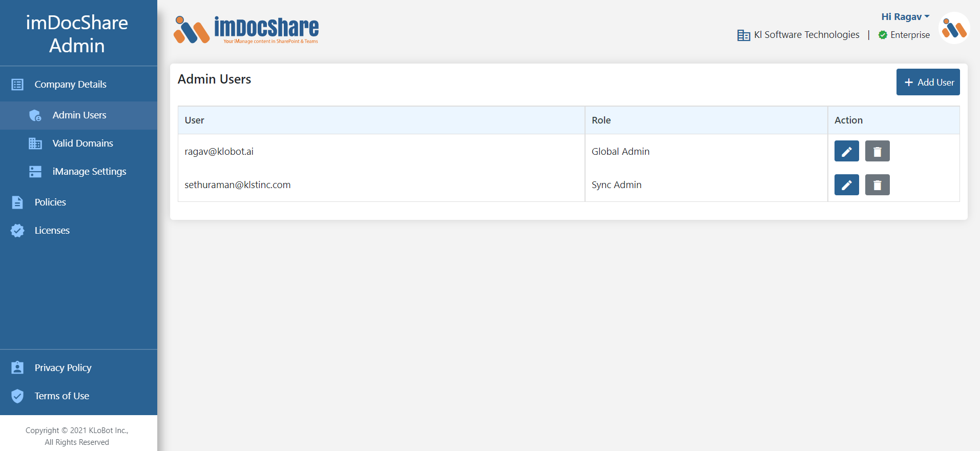Click the Global Admin role cell

pyautogui.click(x=706, y=151)
